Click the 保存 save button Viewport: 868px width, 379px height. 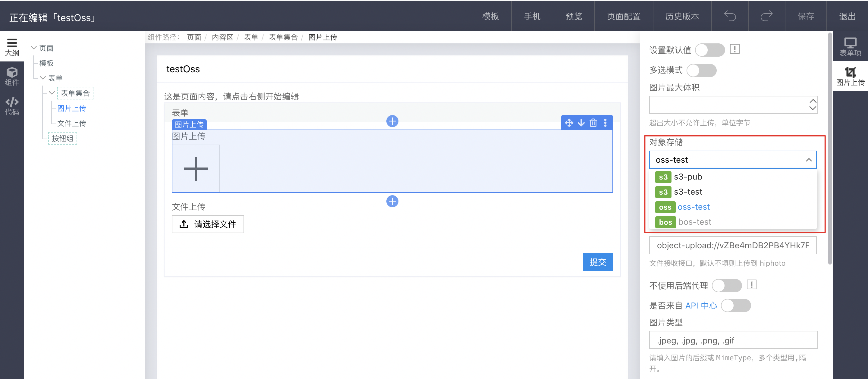click(806, 16)
